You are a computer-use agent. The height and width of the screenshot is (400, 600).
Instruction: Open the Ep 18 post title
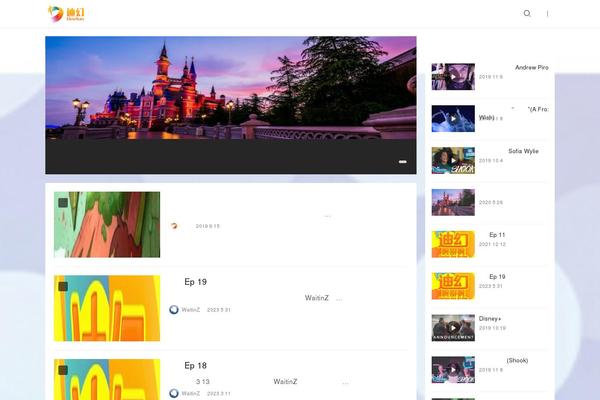coord(195,366)
